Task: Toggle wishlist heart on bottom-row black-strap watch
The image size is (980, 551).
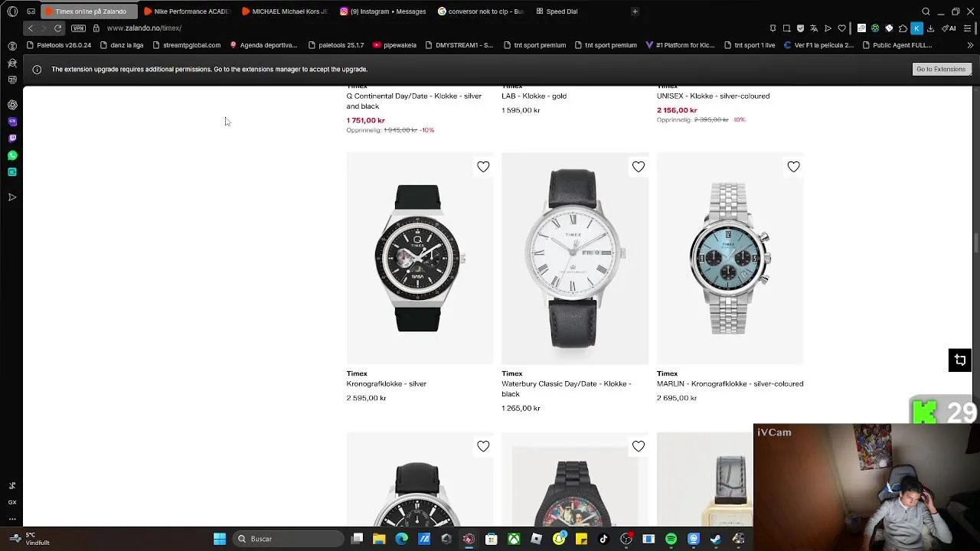Action: coord(483,446)
